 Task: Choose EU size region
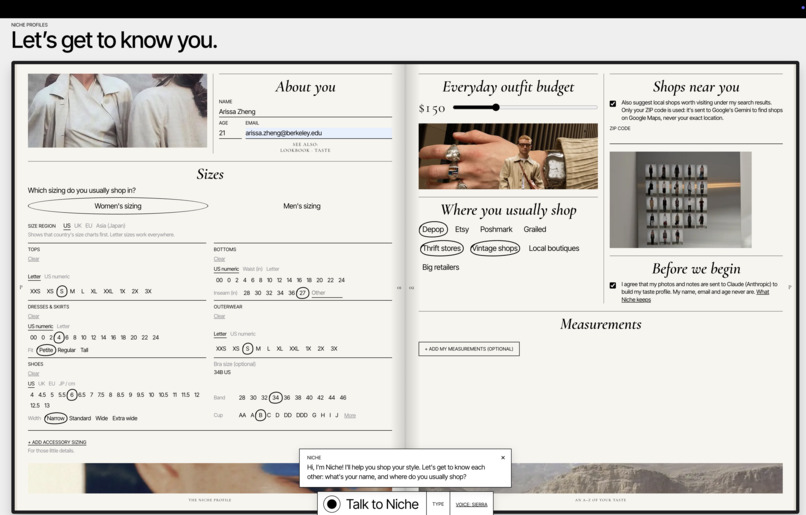88,226
